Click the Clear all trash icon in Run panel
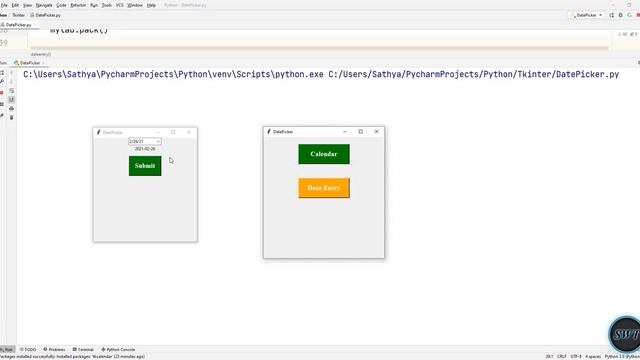The image size is (640, 360). click(11, 118)
